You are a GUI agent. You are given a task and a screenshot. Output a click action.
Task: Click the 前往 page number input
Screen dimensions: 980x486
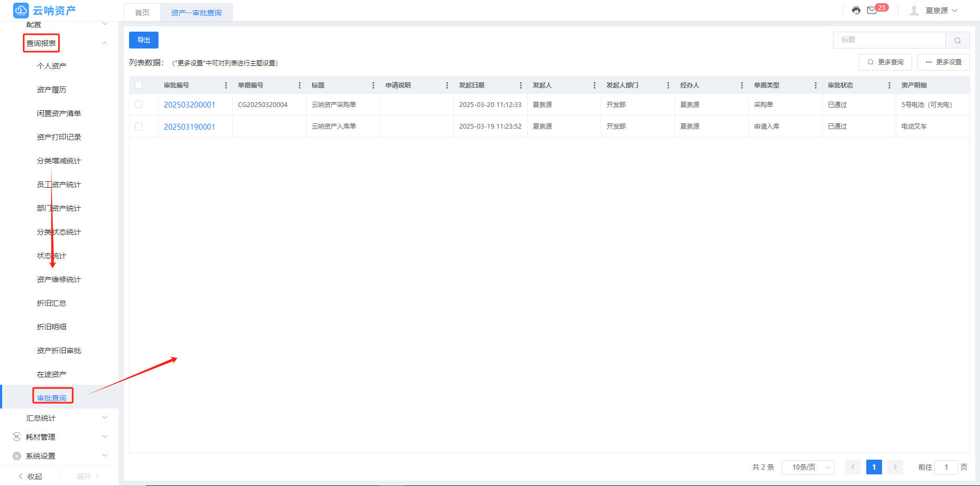[946, 467]
